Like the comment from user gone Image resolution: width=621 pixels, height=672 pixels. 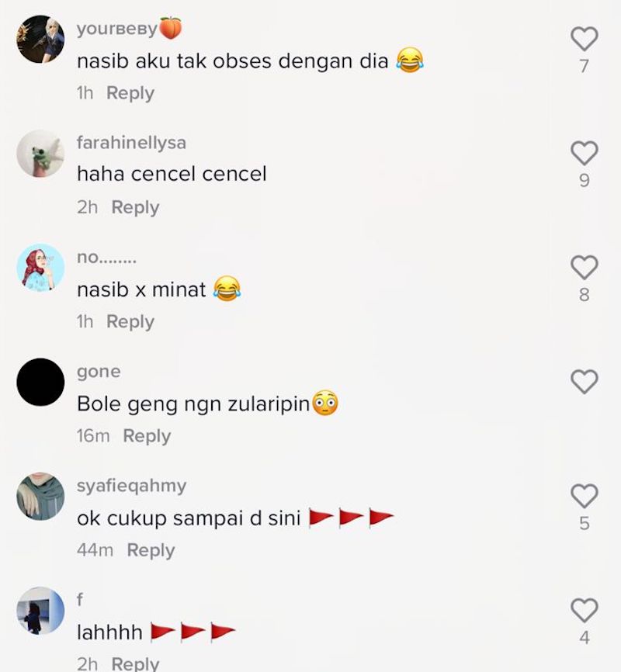584,382
